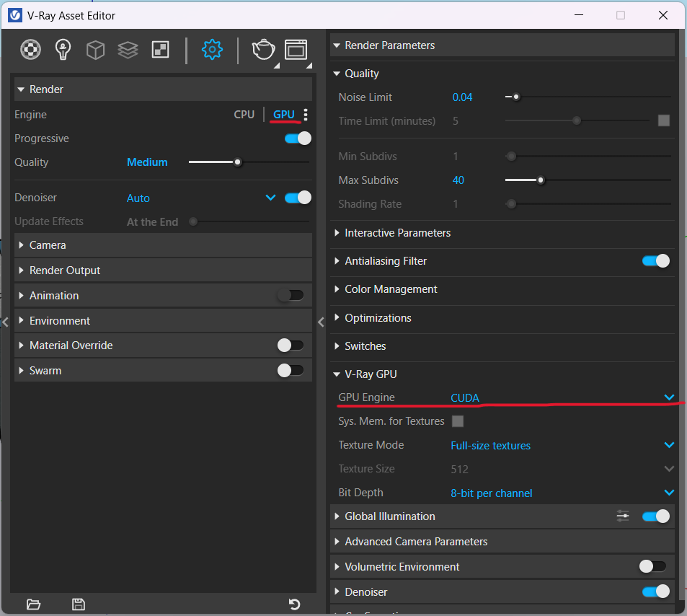
Task: Collapse the left panel arrow
Action: [x=5, y=322]
